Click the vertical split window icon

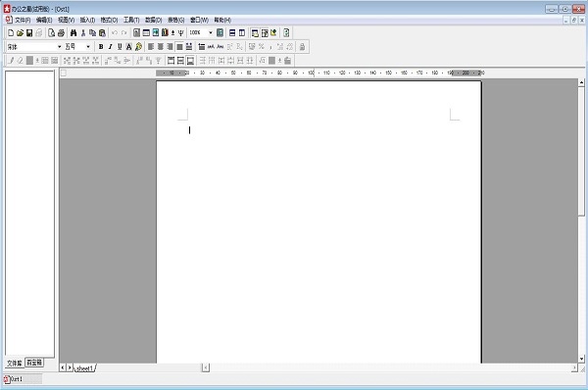tap(242, 33)
